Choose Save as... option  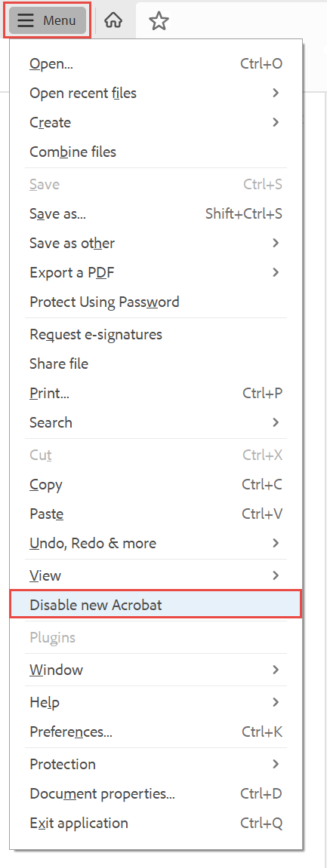tap(156, 213)
